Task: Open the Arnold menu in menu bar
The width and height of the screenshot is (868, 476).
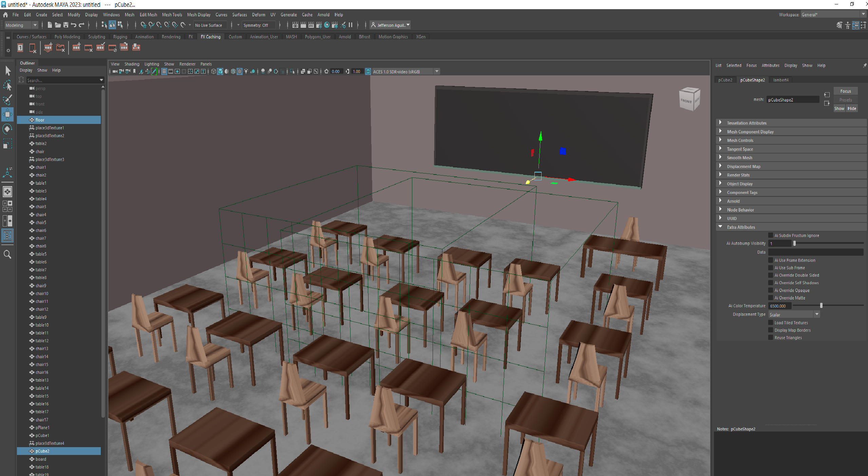Action: (323, 15)
